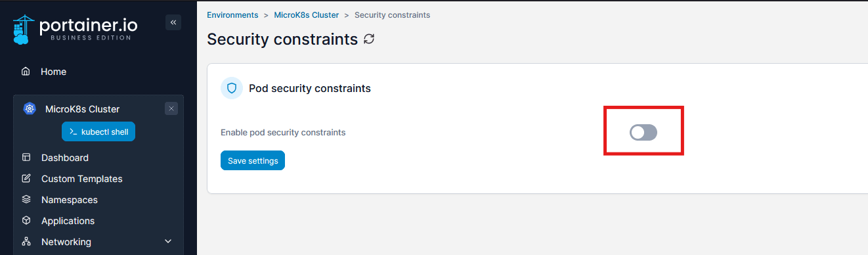Click the Pod security constraints shield icon
The height and width of the screenshot is (255, 868).
(232, 88)
